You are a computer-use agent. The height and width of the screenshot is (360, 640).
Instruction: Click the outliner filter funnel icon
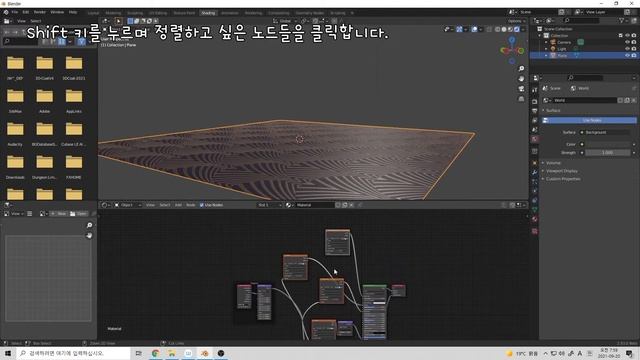point(622,20)
